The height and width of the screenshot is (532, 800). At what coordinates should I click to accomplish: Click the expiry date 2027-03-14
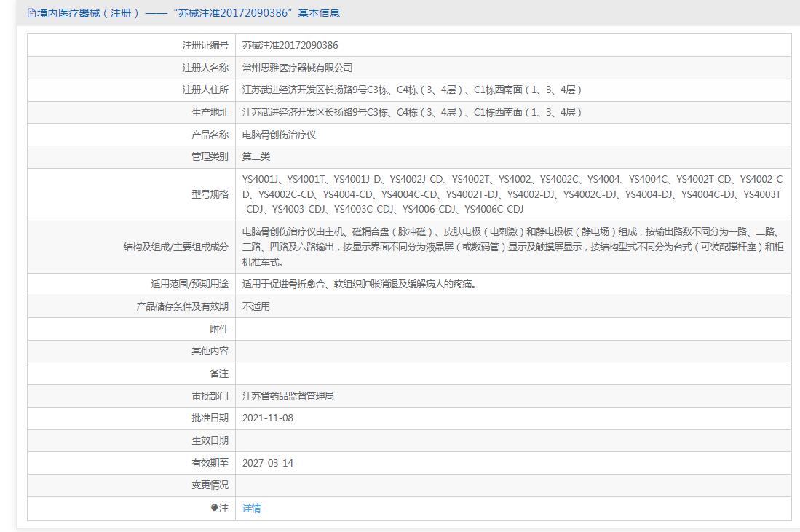(268, 463)
